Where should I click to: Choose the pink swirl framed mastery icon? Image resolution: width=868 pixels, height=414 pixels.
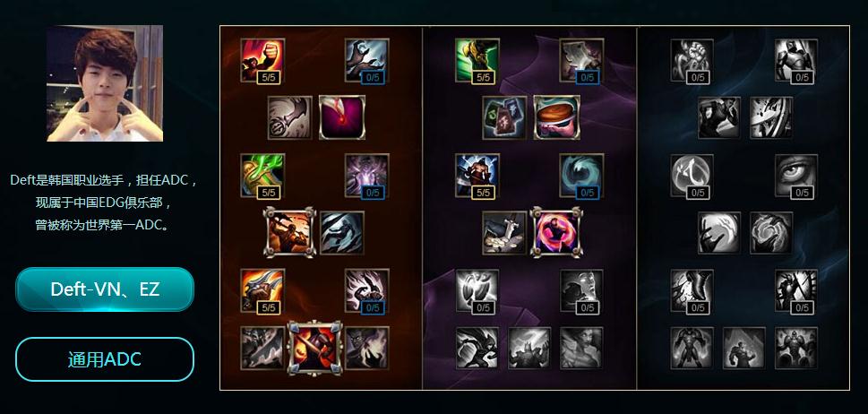tap(557, 232)
